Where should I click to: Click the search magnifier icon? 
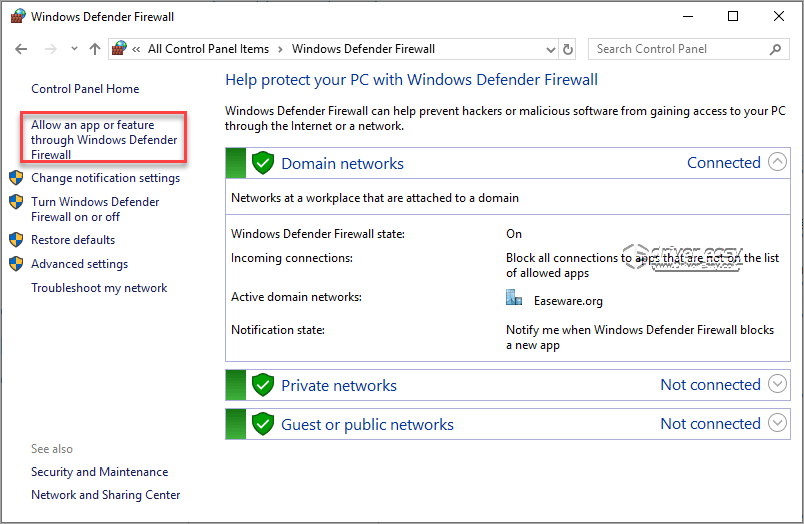pos(775,49)
